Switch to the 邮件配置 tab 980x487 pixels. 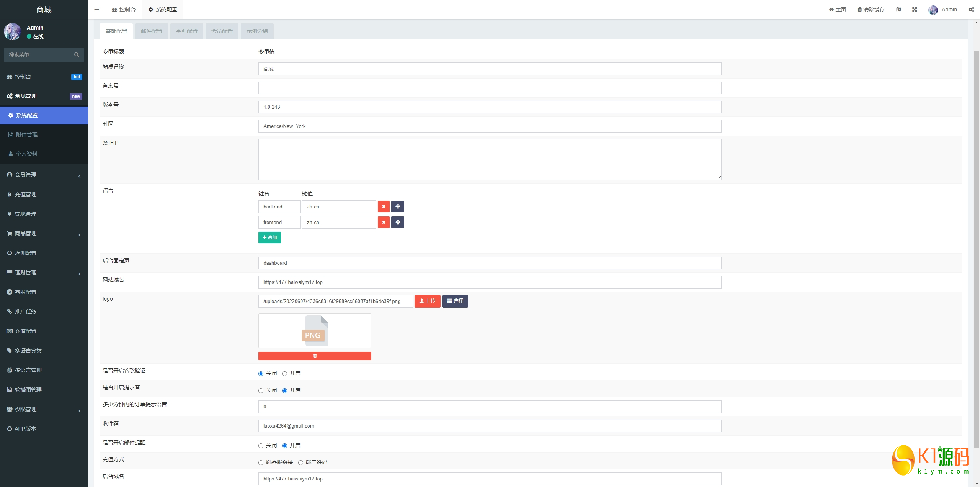coord(152,31)
